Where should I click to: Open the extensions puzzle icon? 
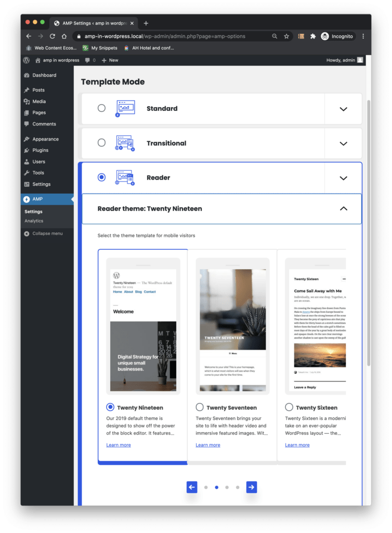tap(313, 36)
